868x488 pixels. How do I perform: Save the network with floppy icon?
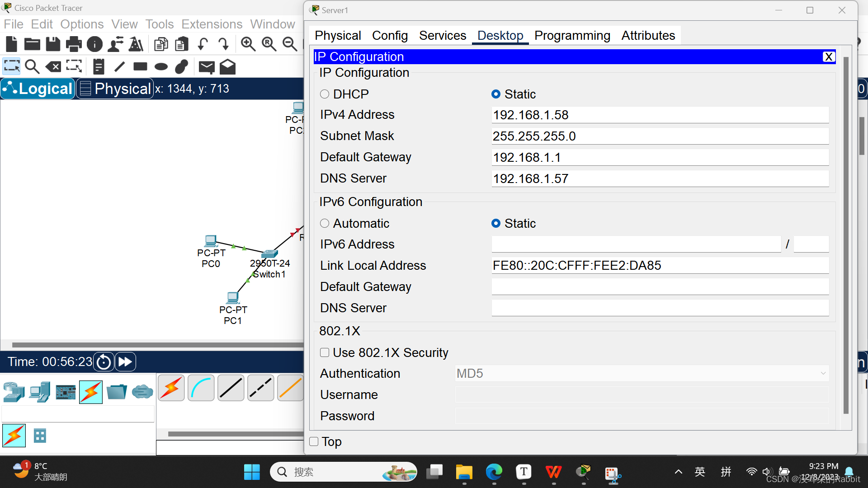53,44
